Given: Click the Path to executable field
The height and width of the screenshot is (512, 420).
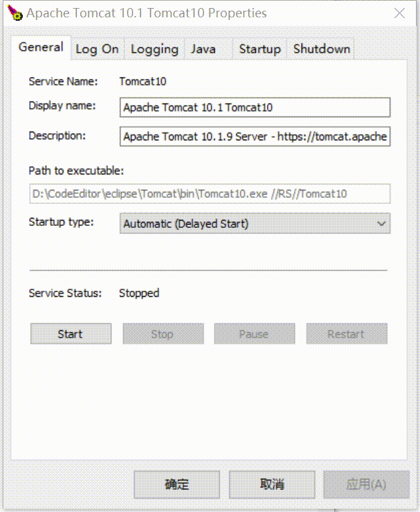Looking at the screenshot, I should 210,194.
